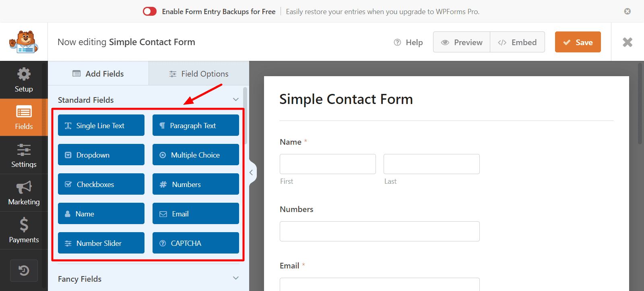Save the form

578,42
